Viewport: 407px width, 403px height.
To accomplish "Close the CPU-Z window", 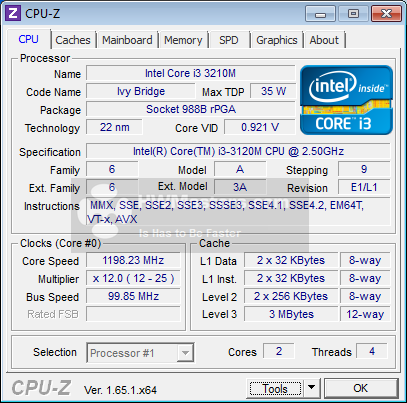I will [386, 14].
